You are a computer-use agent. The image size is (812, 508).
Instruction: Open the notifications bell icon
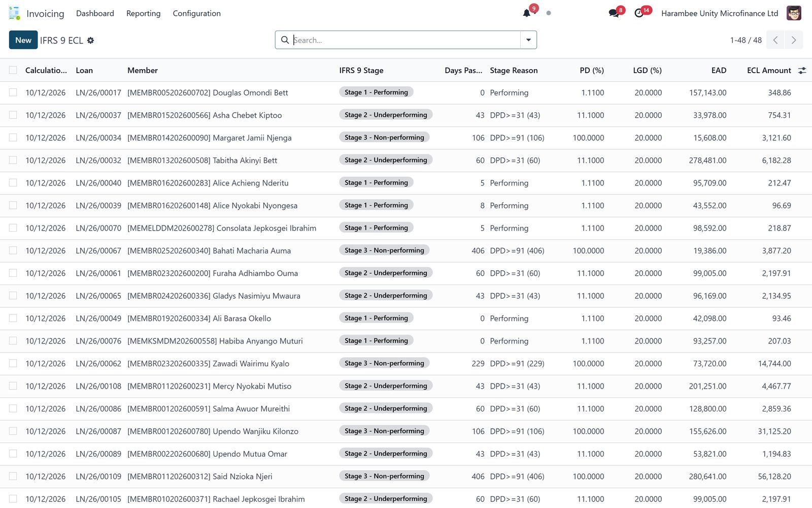tap(527, 13)
